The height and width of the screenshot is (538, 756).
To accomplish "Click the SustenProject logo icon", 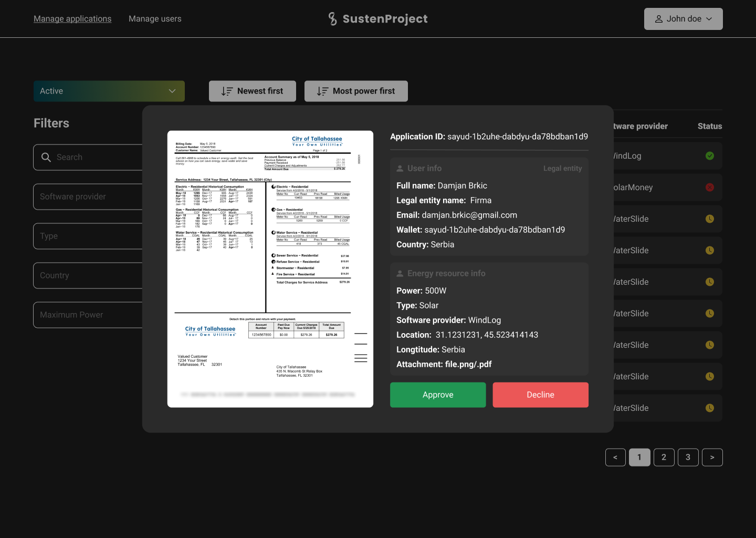I will (332, 19).
